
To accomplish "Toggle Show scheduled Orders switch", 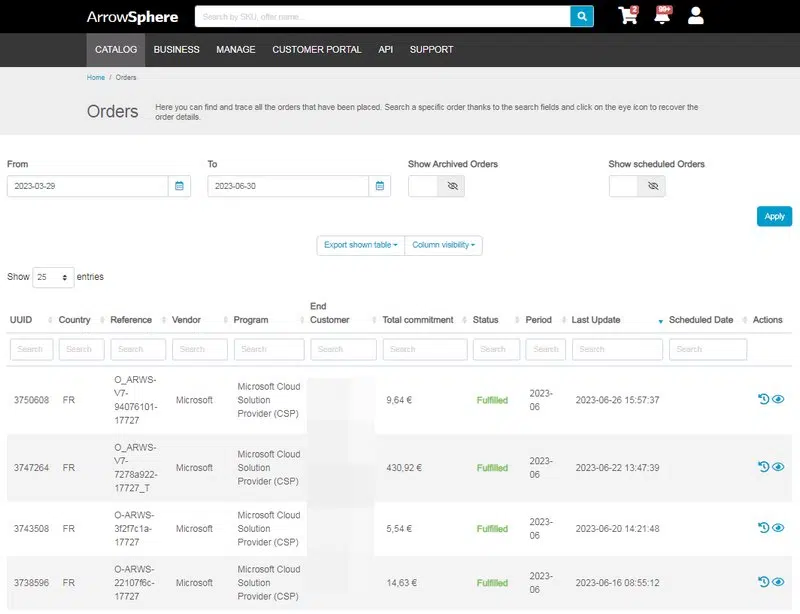I will [x=637, y=186].
